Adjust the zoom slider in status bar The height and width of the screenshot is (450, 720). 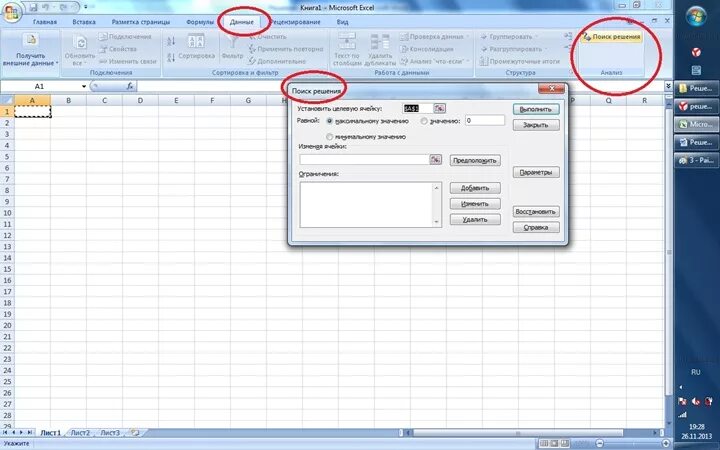click(x=632, y=444)
